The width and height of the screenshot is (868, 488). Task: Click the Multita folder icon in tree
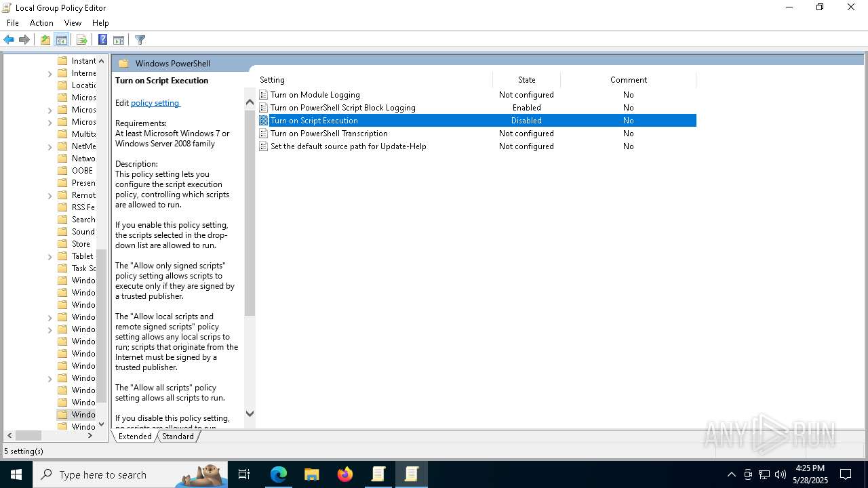pos(62,134)
